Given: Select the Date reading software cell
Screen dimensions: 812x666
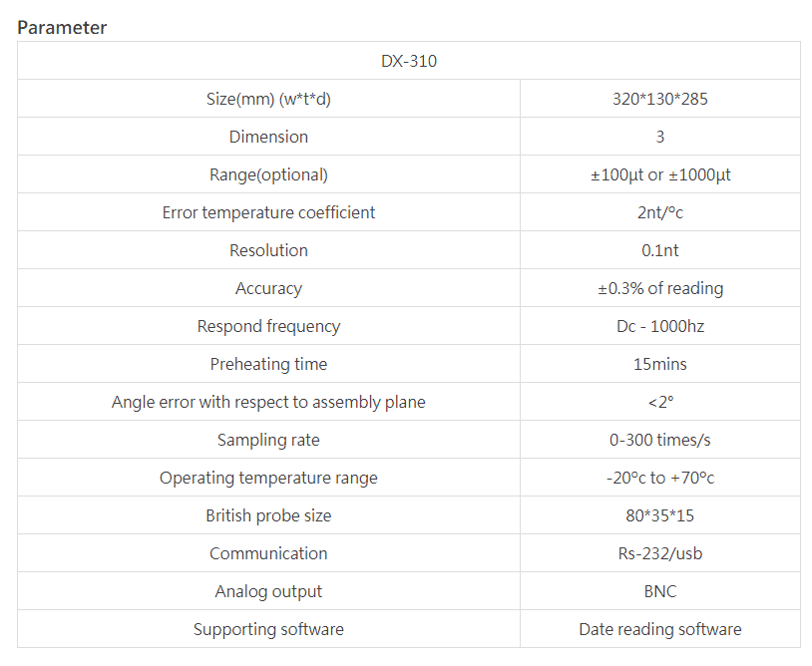Looking at the screenshot, I should point(659,629).
